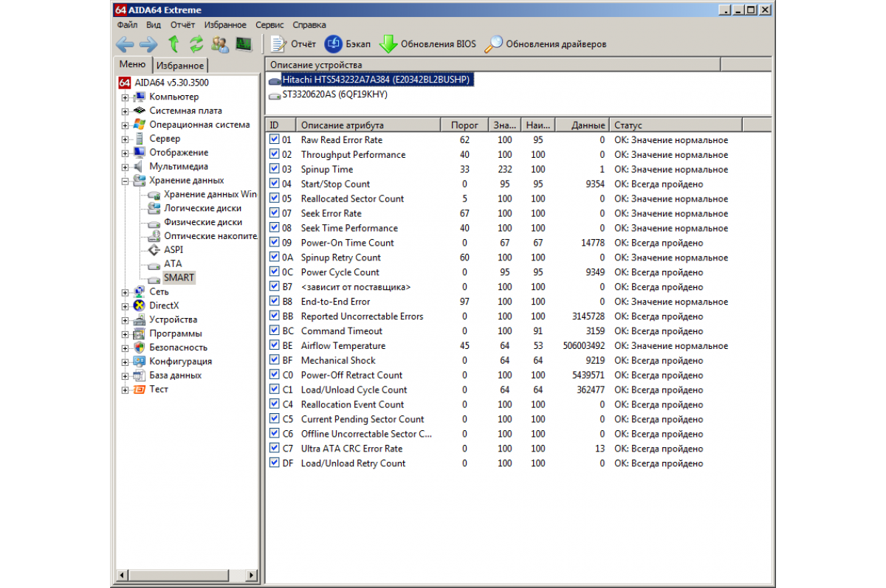
Task: Click the tree panel scroll right arrow
Action: coord(253,575)
